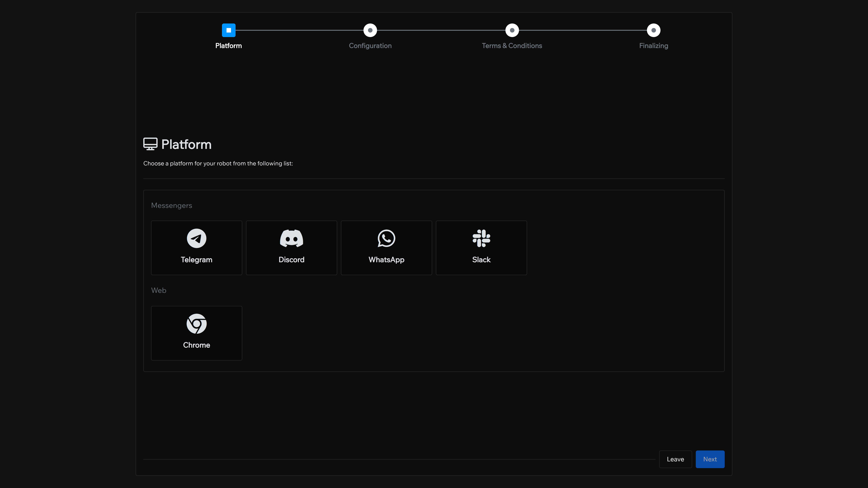868x488 pixels.
Task: Click the Web section heading
Action: coord(159,290)
